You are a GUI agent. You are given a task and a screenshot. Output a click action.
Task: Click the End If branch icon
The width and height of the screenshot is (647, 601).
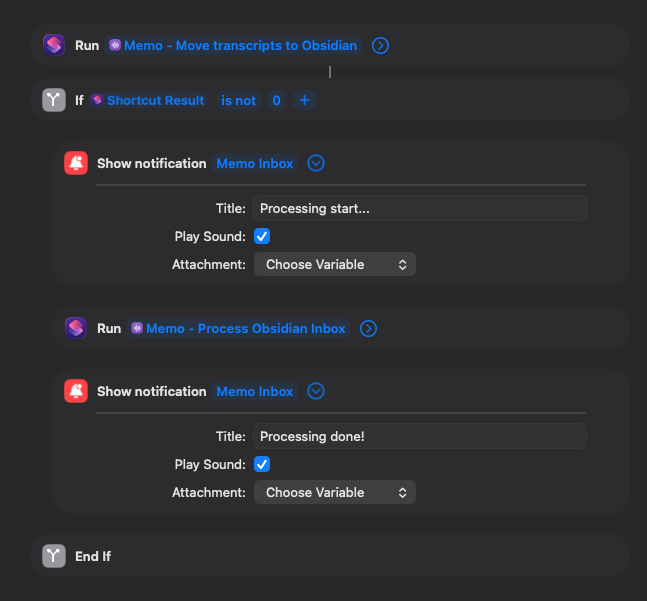click(x=54, y=556)
